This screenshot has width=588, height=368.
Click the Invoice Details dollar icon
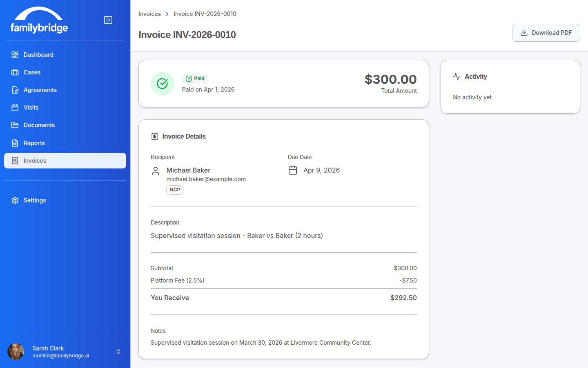pos(155,136)
